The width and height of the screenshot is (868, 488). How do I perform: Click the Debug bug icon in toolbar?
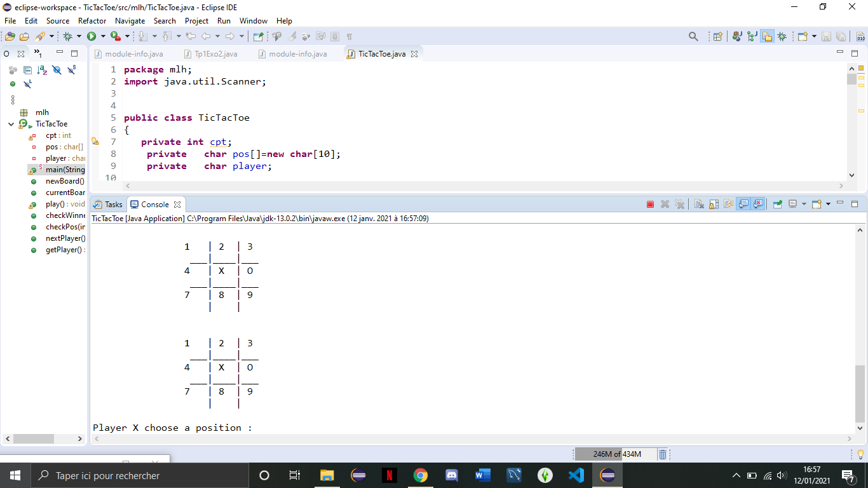tap(68, 37)
